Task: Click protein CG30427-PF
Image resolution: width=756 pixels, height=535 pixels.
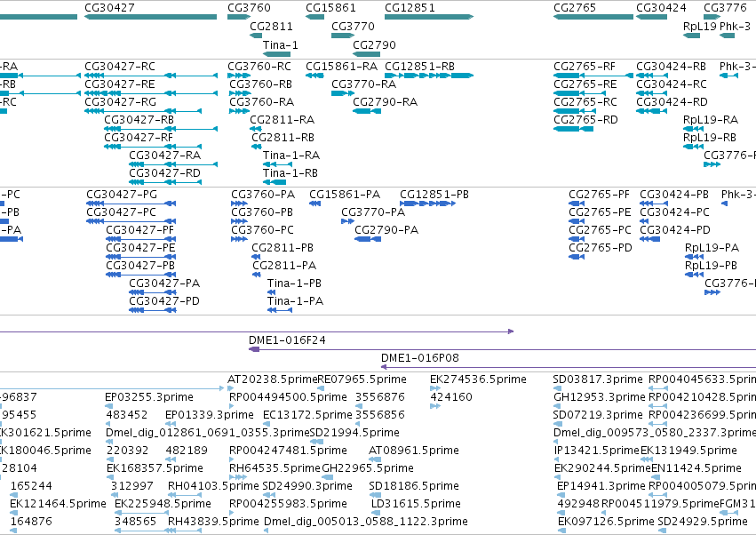Action: tap(139, 229)
